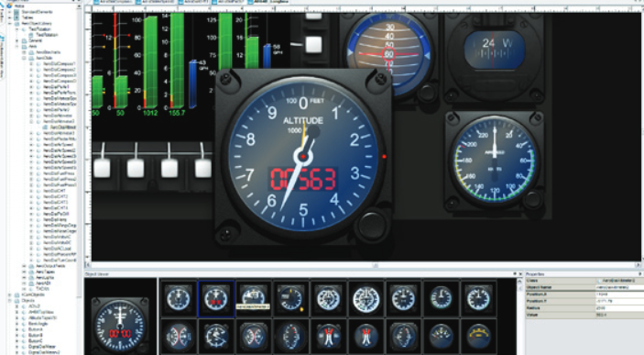The width and height of the screenshot is (644, 355).
Task: Expand the AeroTapes folder in tree
Action: click(x=24, y=272)
